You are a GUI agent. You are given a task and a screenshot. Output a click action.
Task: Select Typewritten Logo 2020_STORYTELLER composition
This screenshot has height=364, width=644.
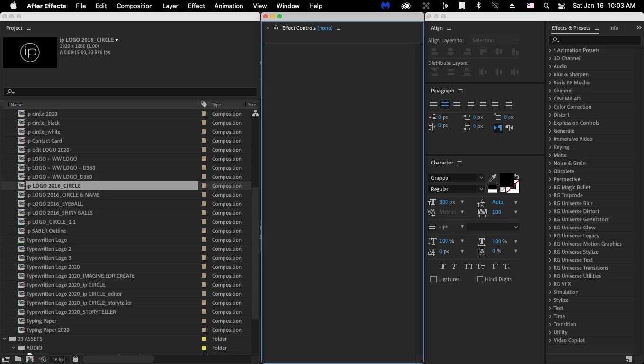point(71,312)
